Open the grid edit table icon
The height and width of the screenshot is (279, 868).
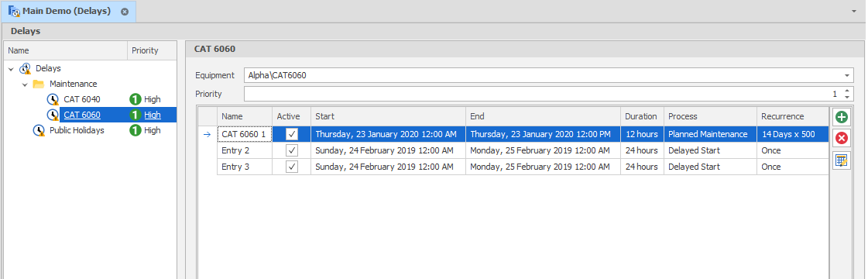pos(842,160)
